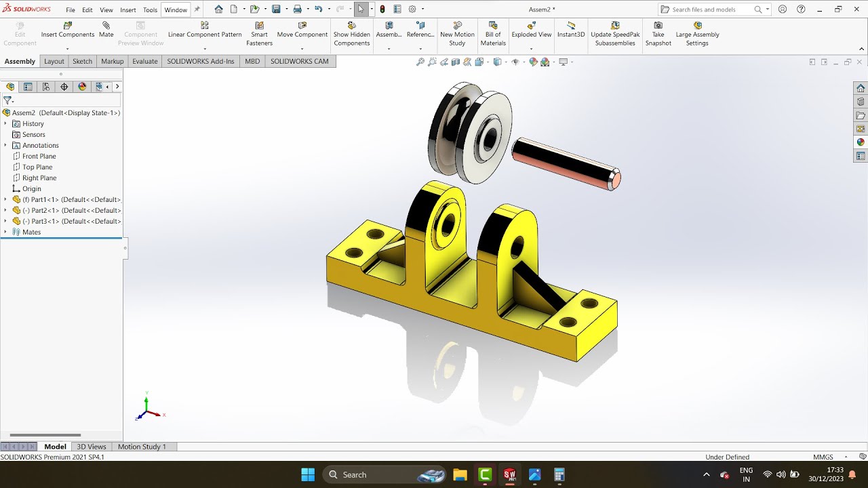Click the Select cursor tool in the top toolbar
This screenshot has width=868, height=488.
pyautogui.click(x=361, y=9)
